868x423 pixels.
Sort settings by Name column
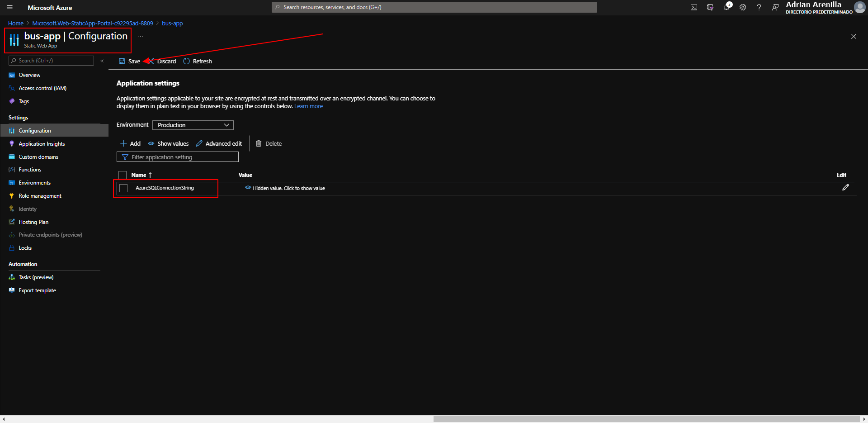tap(142, 175)
